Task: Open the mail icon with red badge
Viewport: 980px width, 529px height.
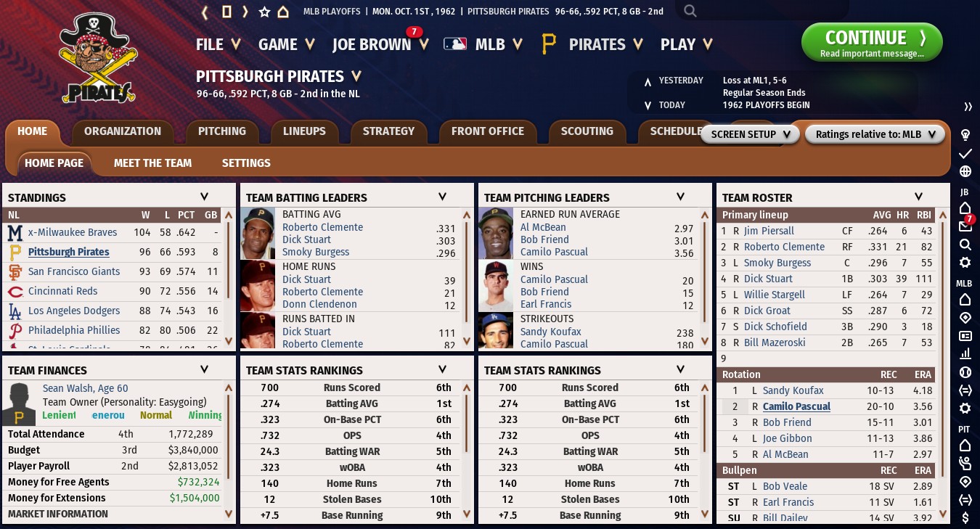Action: 965,226
